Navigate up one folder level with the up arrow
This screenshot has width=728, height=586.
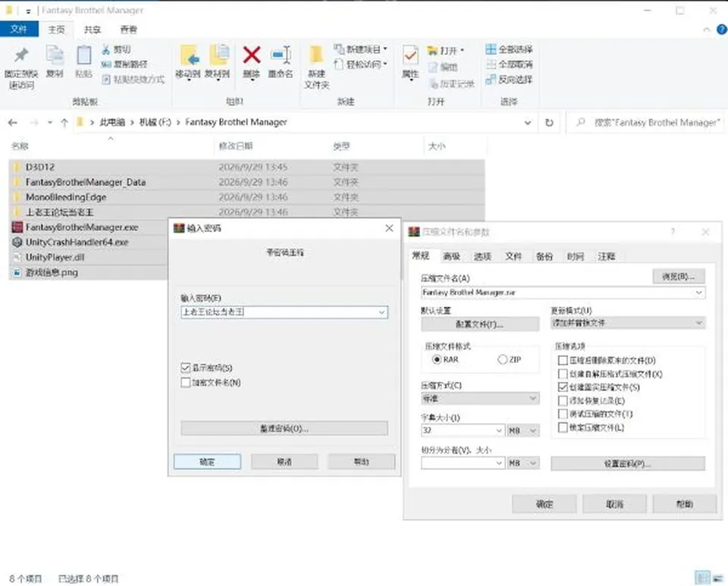click(x=64, y=123)
